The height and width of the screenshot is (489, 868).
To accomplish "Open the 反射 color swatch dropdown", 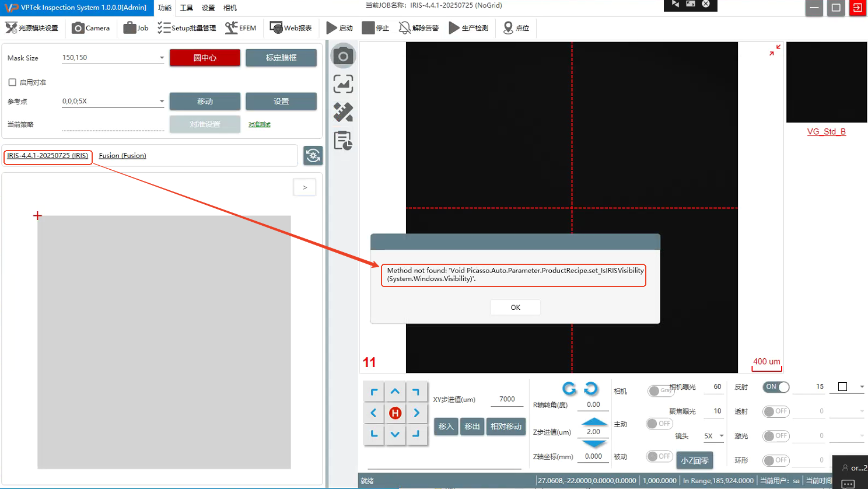I will 862,387.
